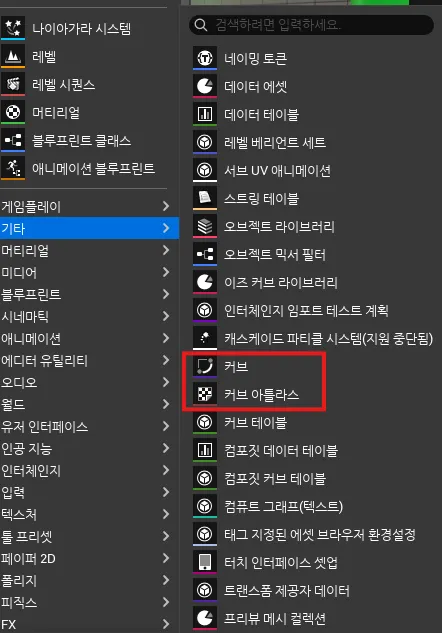
Task: Click the 나이아가라 시스템 icon
Action: pyautogui.click(x=13, y=28)
